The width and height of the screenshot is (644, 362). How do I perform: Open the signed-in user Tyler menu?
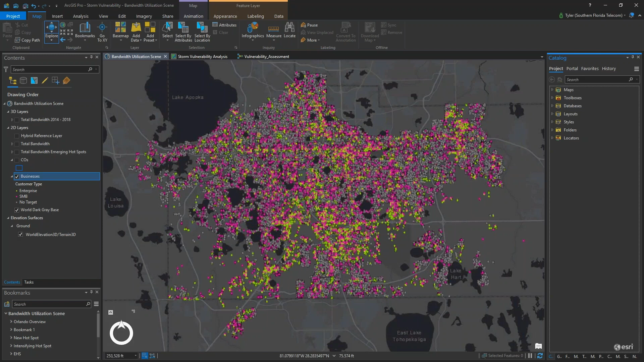tap(593, 15)
